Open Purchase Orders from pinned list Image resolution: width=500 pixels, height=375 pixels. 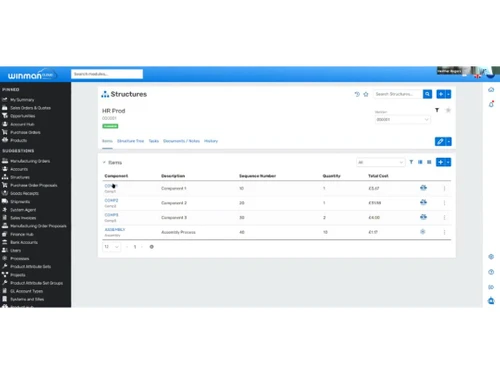point(25,132)
